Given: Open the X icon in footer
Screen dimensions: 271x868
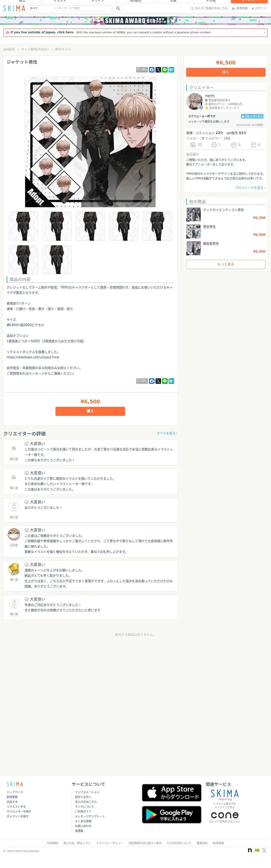Looking at the screenshot, I should [x=264, y=850].
